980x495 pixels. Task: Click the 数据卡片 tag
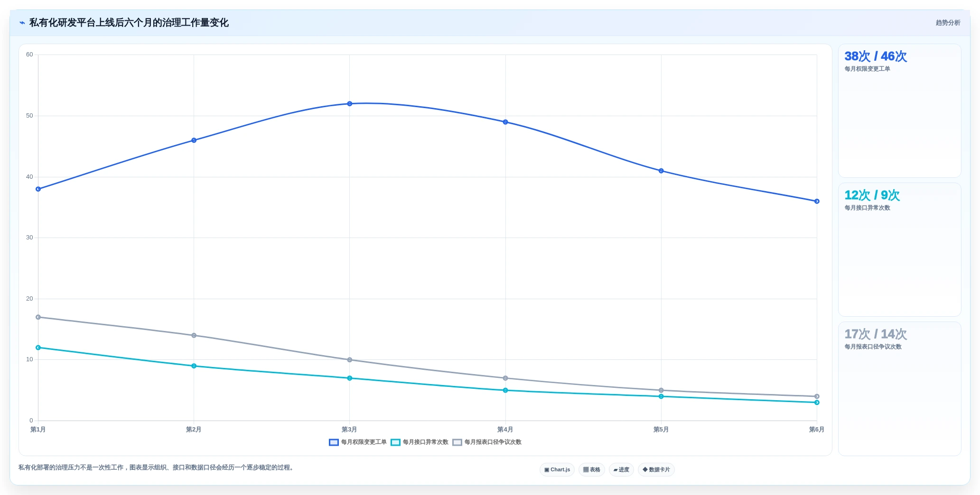tap(656, 470)
